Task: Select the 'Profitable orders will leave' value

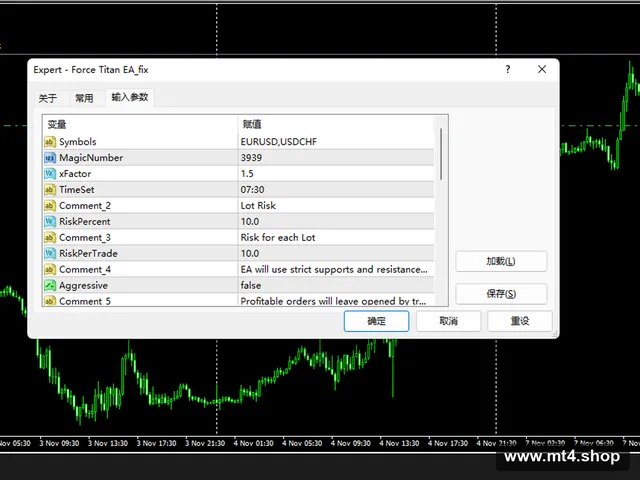Action: coord(336,300)
